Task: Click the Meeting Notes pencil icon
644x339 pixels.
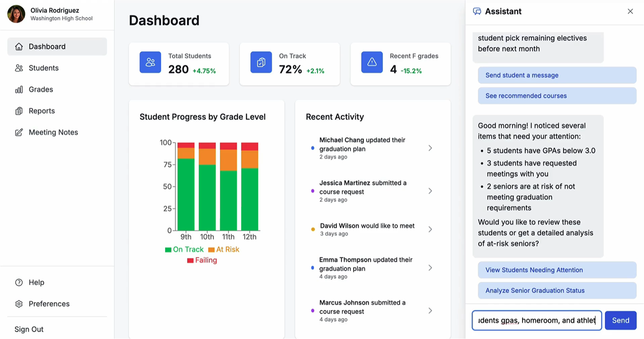Action: (x=19, y=132)
